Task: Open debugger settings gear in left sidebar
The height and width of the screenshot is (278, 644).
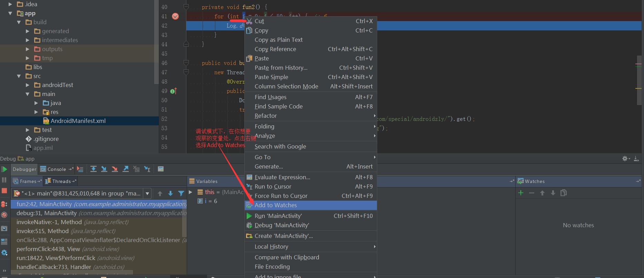Action: click(4, 253)
